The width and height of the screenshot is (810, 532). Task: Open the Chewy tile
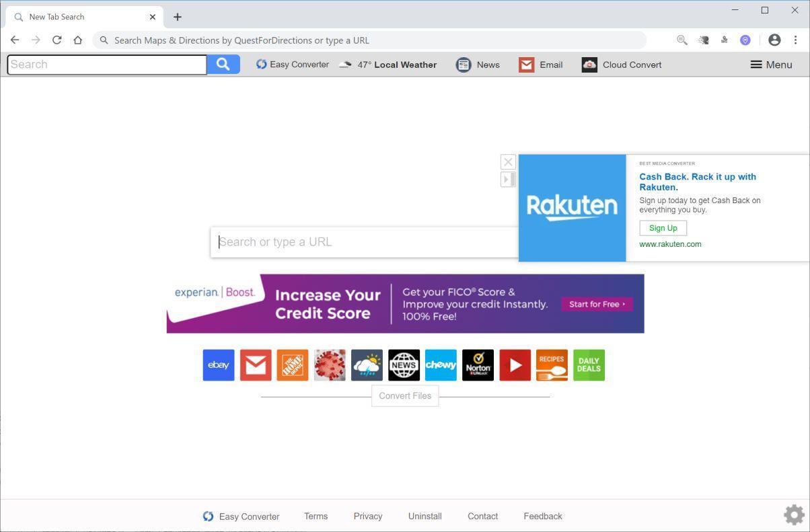coord(441,365)
